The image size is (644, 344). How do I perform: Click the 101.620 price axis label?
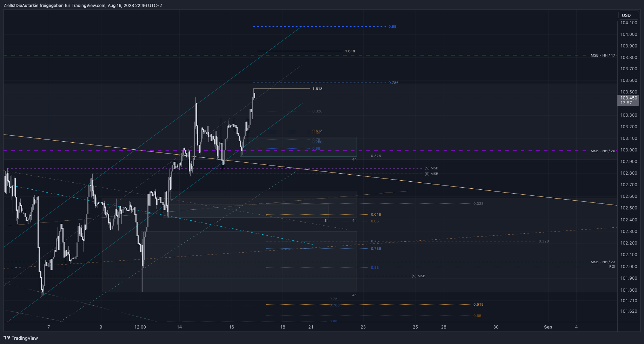click(629, 311)
